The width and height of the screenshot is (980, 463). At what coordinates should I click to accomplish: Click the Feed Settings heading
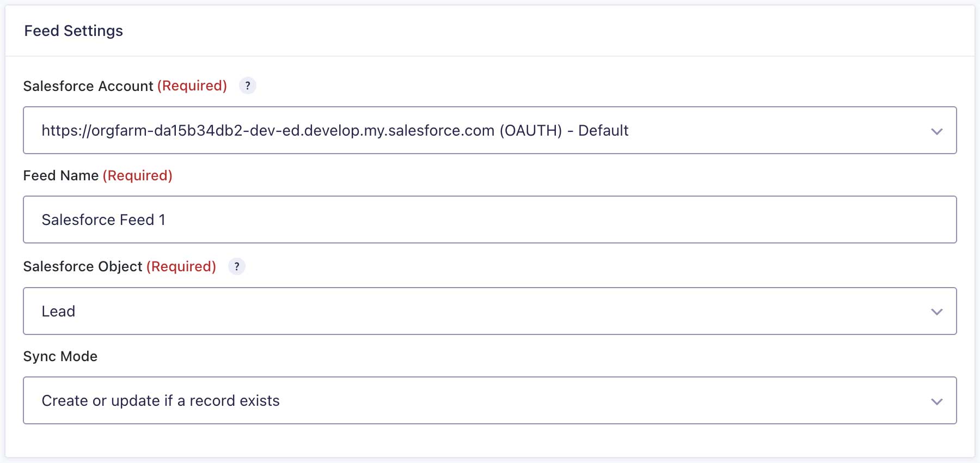[x=73, y=31]
